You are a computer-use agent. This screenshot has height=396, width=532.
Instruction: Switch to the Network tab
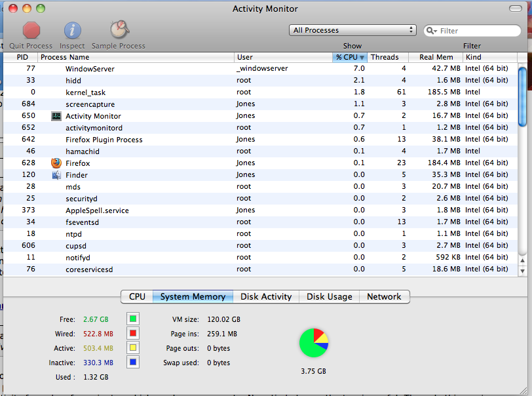tap(384, 296)
